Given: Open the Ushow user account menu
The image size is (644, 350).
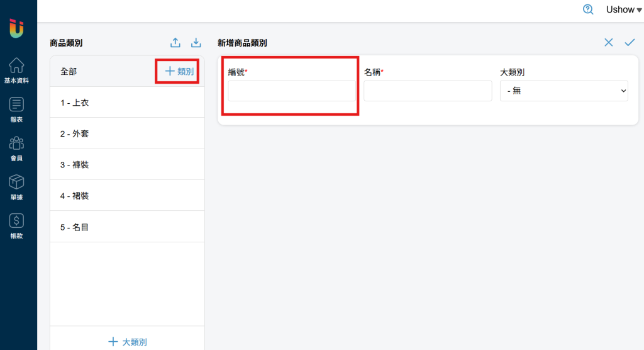Looking at the screenshot, I should (x=623, y=9).
